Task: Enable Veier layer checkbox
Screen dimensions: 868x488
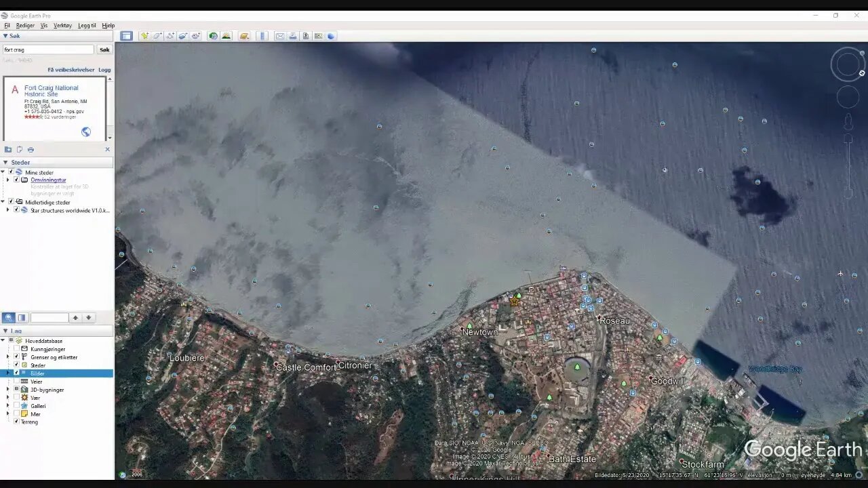Action: click(16, 382)
